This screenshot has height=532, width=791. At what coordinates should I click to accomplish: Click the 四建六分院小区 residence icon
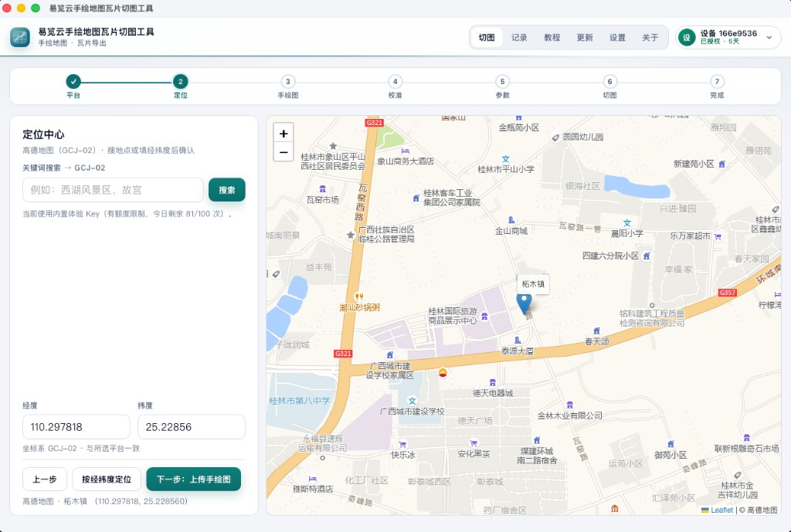pyautogui.click(x=647, y=256)
